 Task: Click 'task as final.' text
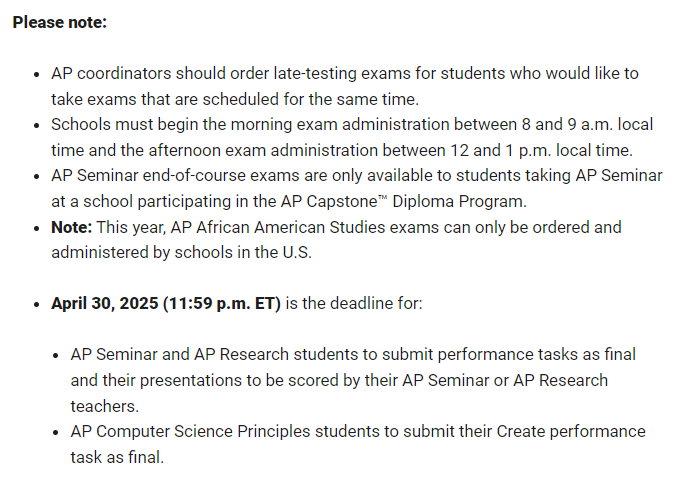(117, 458)
